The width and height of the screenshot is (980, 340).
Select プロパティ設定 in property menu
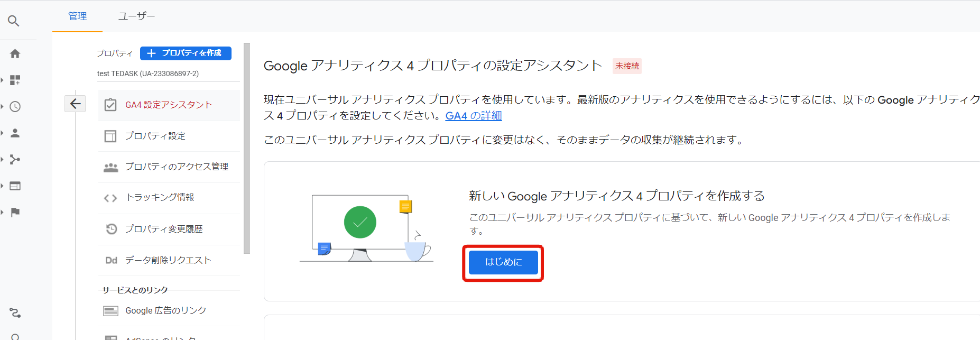tap(155, 136)
